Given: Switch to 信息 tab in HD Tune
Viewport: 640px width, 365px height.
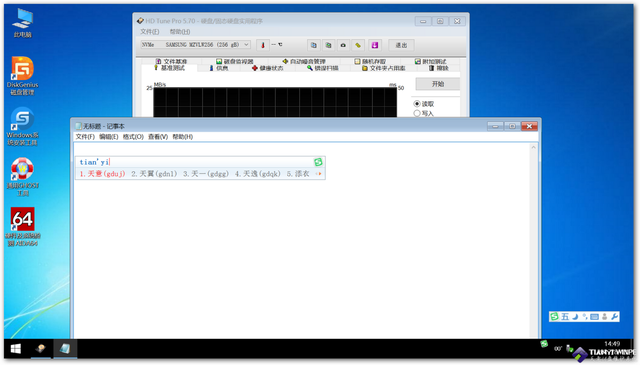Looking at the screenshot, I should pyautogui.click(x=219, y=68).
